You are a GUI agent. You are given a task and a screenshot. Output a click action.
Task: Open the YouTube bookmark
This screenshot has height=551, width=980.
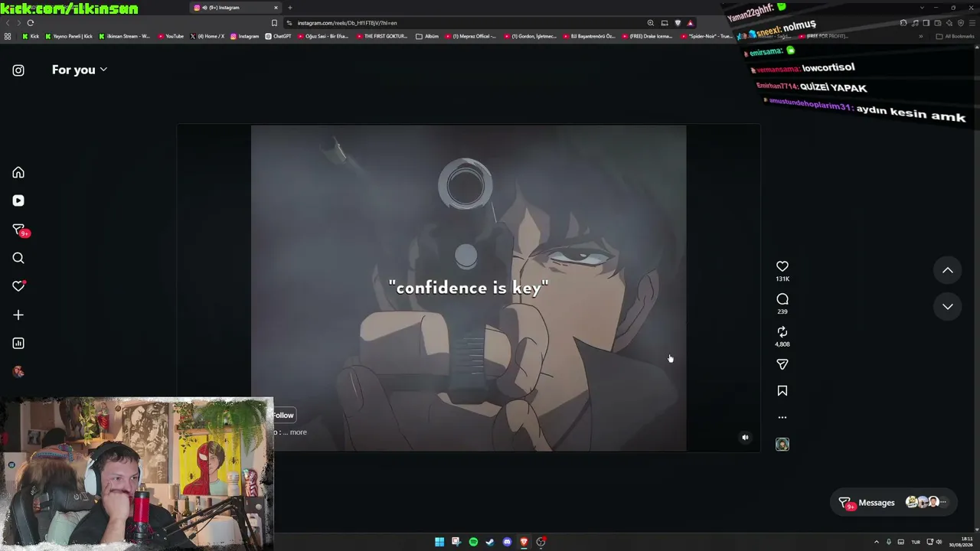(x=171, y=36)
